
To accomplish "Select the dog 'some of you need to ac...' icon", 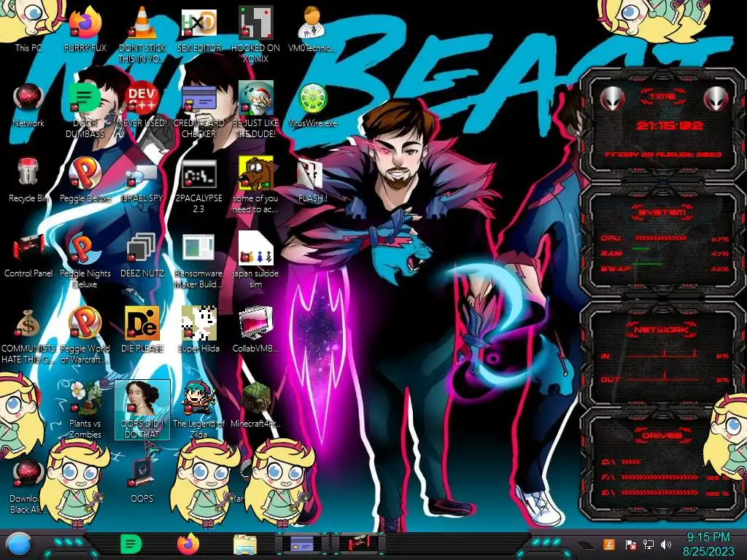I will tap(255, 186).
